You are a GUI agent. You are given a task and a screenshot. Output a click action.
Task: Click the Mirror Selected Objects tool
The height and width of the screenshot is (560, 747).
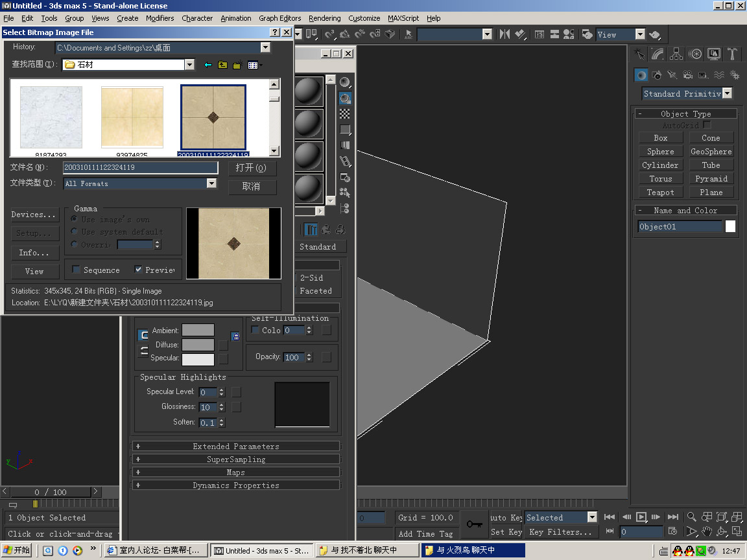pyautogui.click(x=504, y=34)
